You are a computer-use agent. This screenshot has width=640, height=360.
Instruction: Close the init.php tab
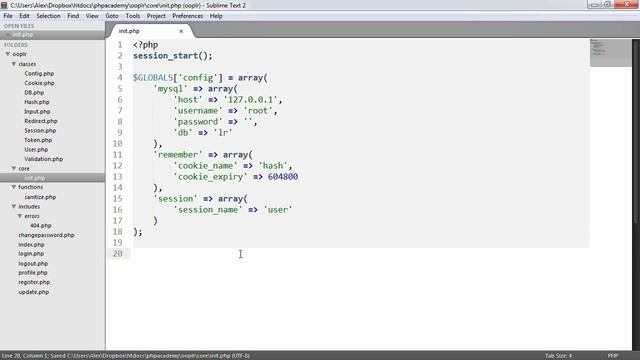(181, 31)
